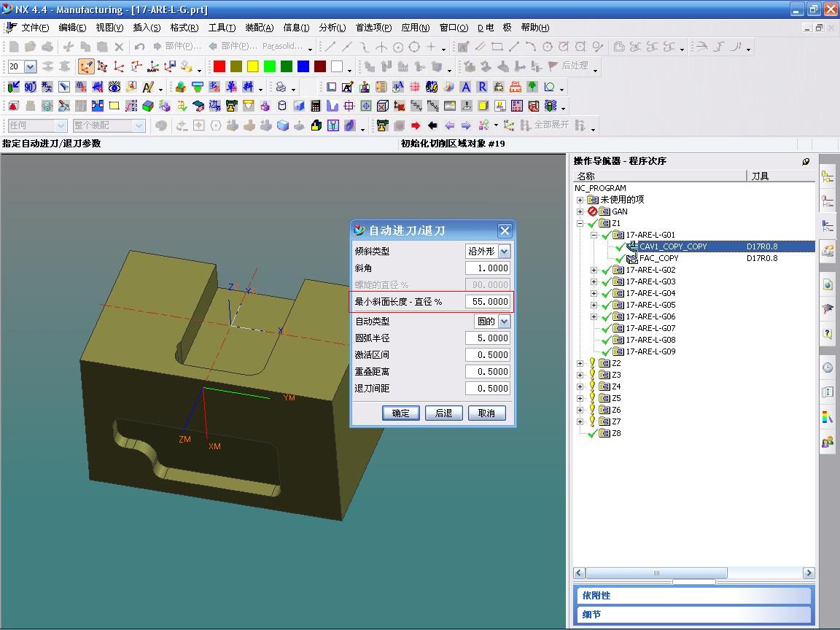The width and height of the screenshot is (840, 630).
Task: Open the 首选项(P) menu
Action: [373, 28]
